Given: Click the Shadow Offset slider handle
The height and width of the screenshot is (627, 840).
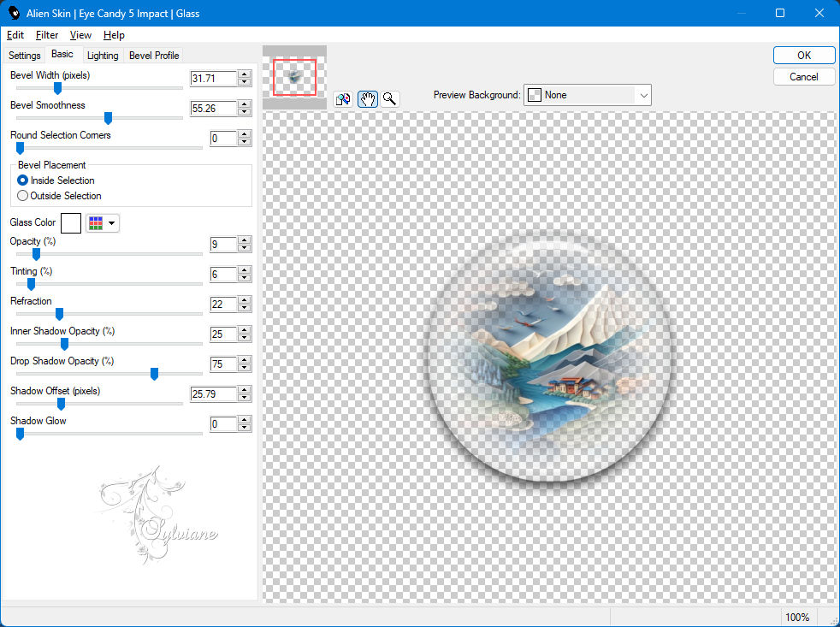Looking at the screenshot, I should coord(61,404).
